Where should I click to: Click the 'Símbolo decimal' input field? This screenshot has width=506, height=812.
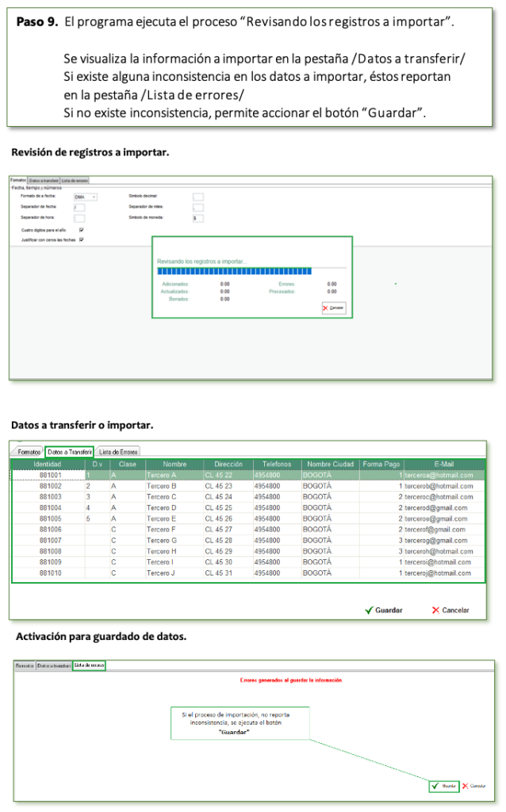[x=198, y=197]
